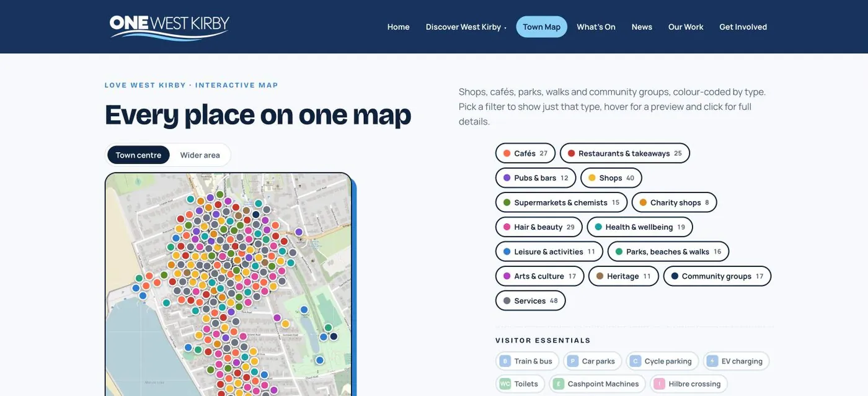
Task: Toggle the Services filter chip
Action: click(530, 301)
